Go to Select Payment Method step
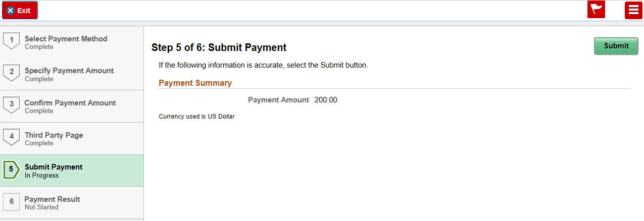Screen dimensions: 644x221 coord(66,39)
